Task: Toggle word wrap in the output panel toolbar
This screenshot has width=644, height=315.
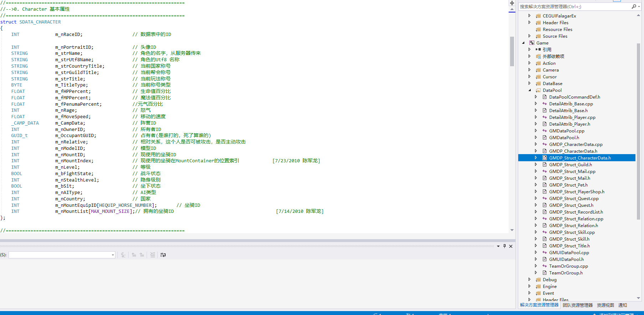Action: click(x=163, y=255)
